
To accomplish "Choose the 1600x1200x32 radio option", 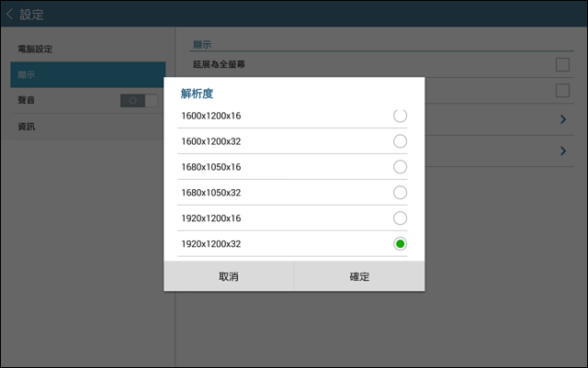I will (400, 141).
